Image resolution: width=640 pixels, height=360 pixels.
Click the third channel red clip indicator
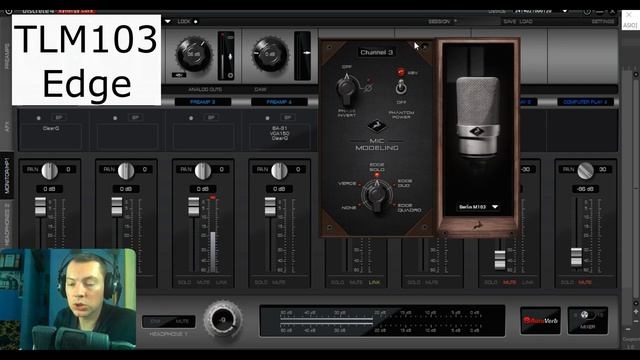(213, 198)
